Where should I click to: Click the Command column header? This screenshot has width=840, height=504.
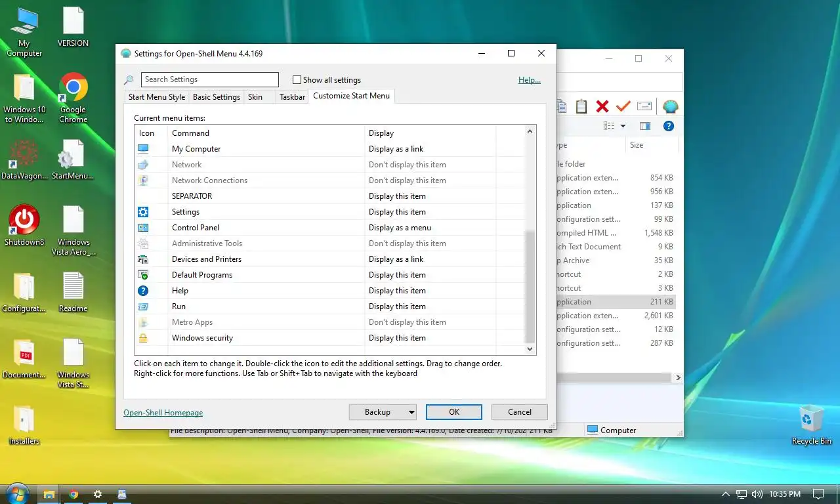click(x=266, y=133)
